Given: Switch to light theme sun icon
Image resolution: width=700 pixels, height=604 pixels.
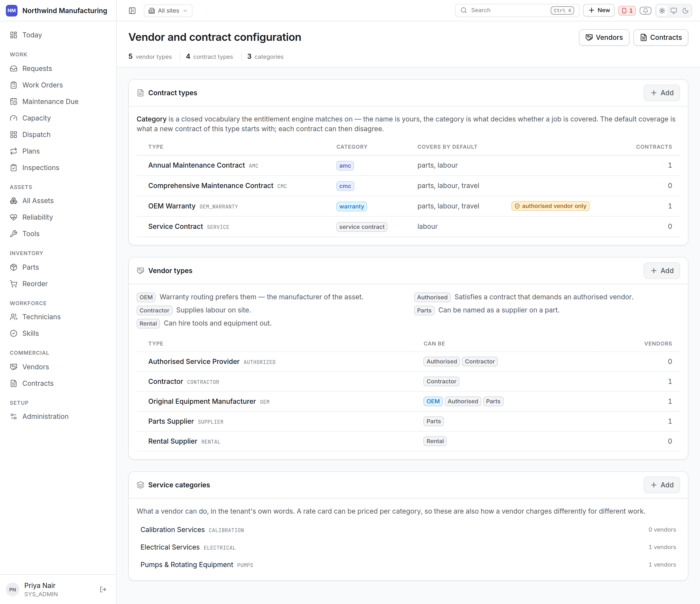Looking at the screenshot, I should coord(662,11).
